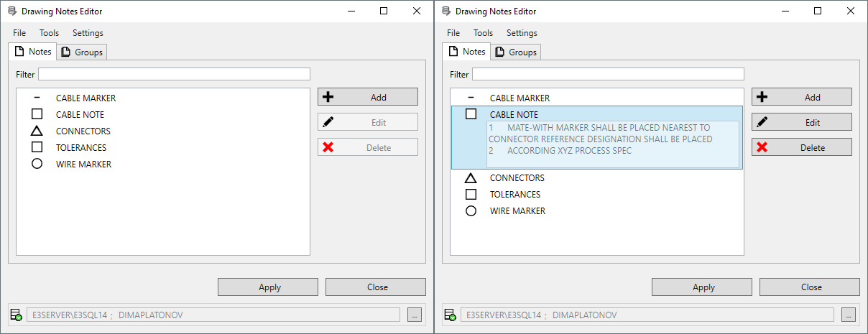
Task: Switch to the Groups tab in the right window
Action: click(517, 52)
